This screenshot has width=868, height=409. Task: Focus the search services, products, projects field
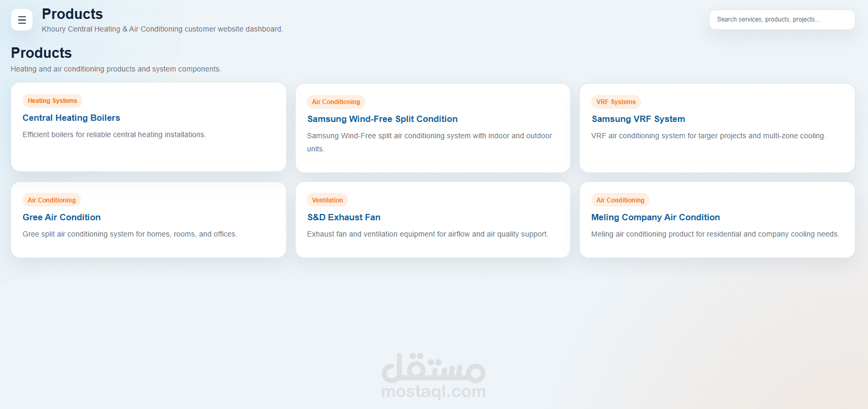[x=782, y=19]
